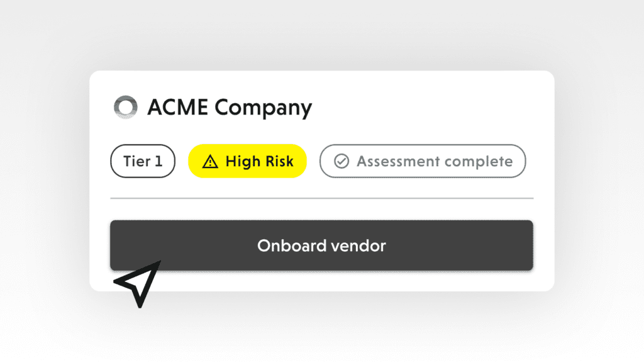The height and width of the screenshot is (362, 644).
Task: Click the number 1 in Tier badge
Action: click(x=158, y=161)
